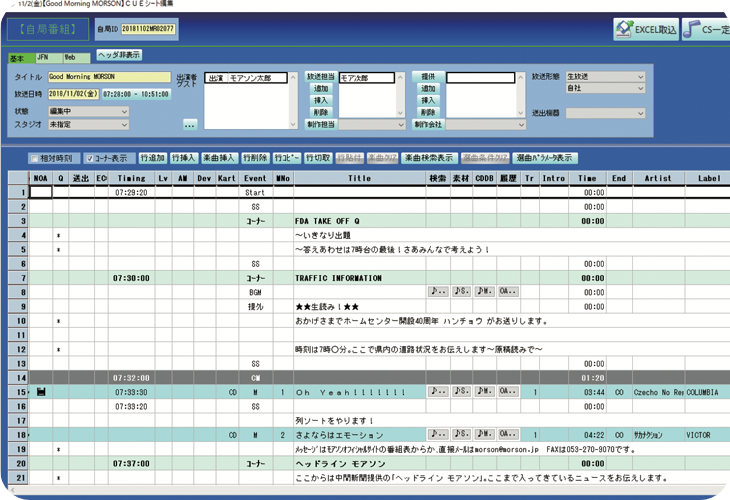
Task: Click the ♪M. button for さよならはエモーション
Action: (484, 434)
